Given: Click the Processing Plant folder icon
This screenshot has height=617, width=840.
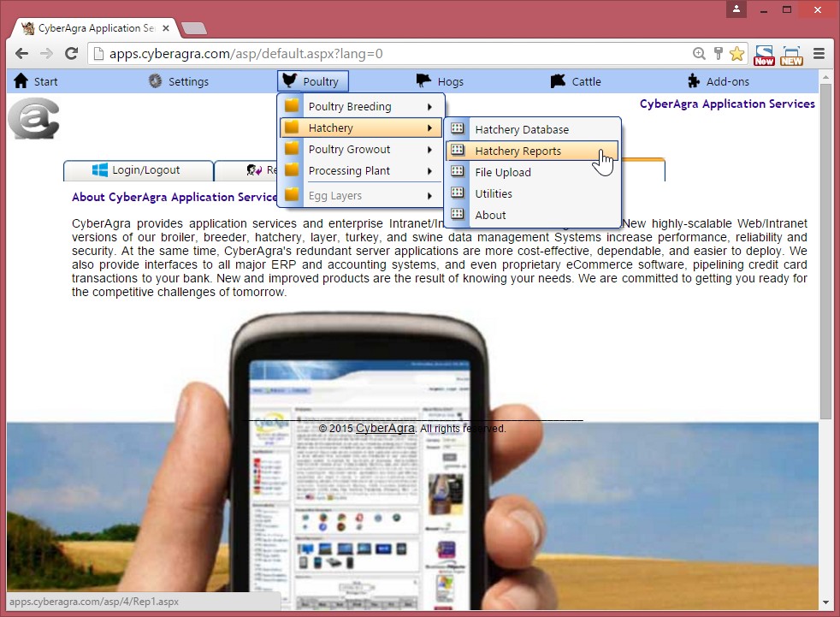Looking at the screenshot, I should (292, 170).
